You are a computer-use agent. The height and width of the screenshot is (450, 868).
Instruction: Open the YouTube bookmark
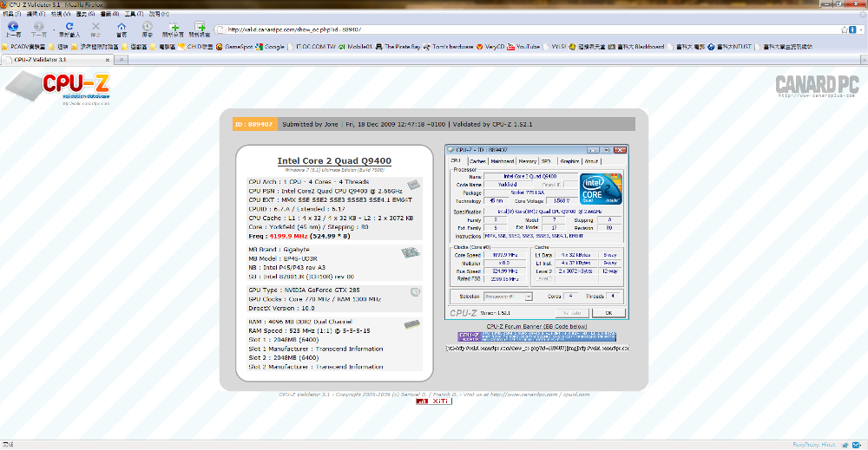click(523, 47)
